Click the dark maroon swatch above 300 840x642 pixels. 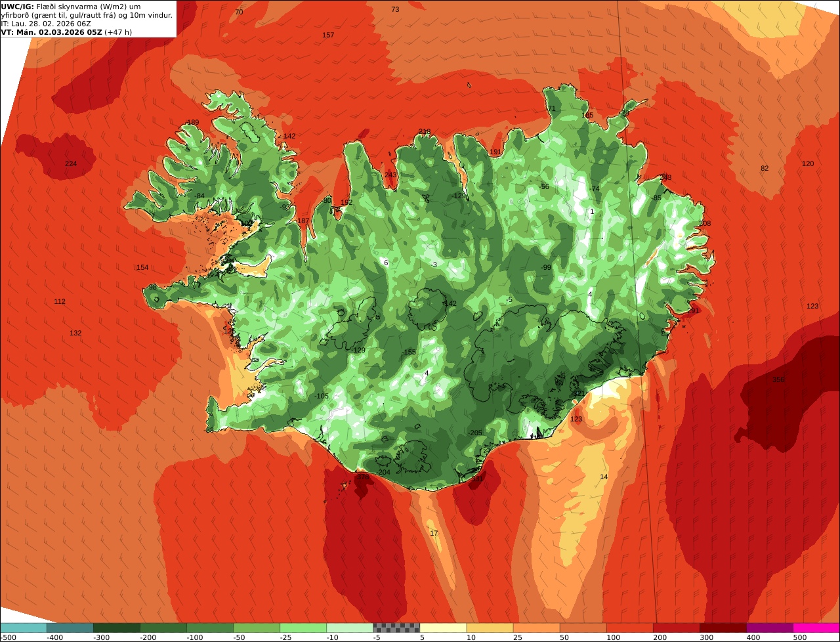point(723,628)
